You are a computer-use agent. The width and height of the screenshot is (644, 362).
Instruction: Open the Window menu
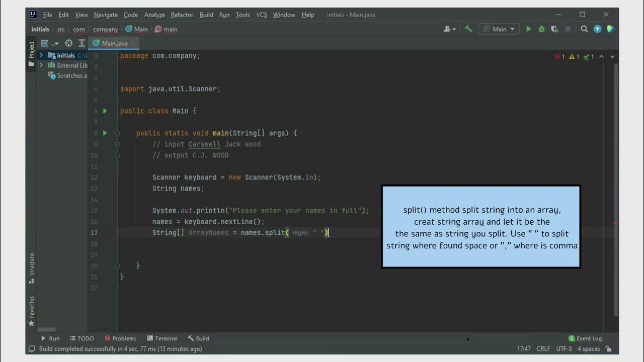tap(284, 15)
